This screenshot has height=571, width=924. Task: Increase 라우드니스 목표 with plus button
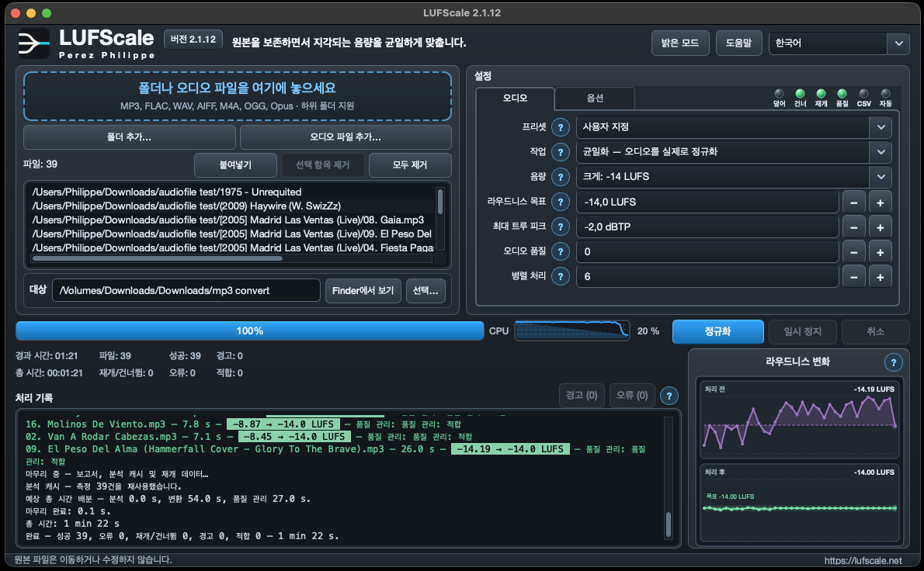point(880,202)
